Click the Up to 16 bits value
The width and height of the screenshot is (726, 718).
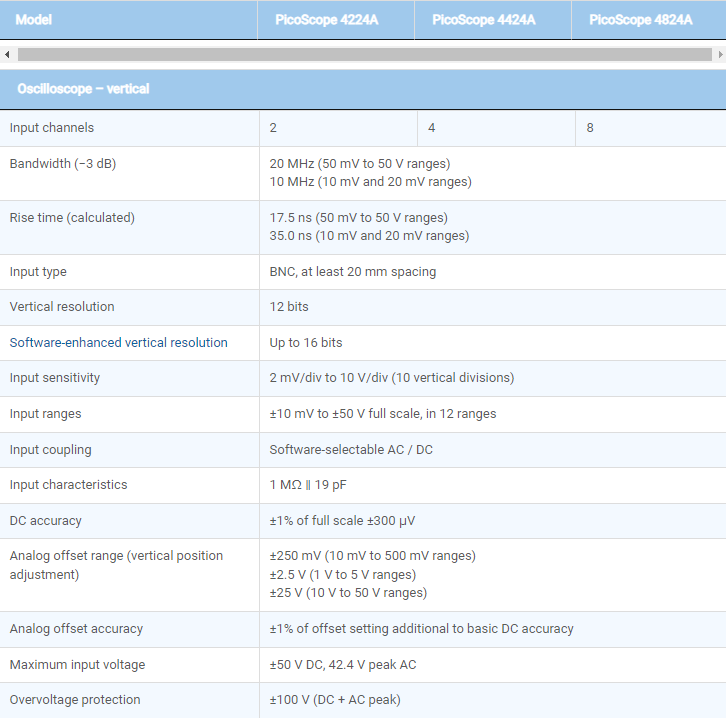click(306, 343)
